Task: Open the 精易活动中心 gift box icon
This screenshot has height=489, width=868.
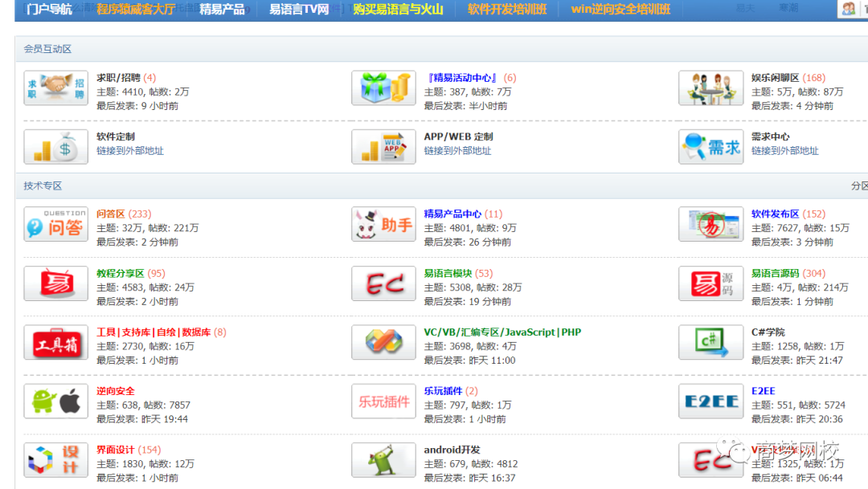Action: (383, 88)
